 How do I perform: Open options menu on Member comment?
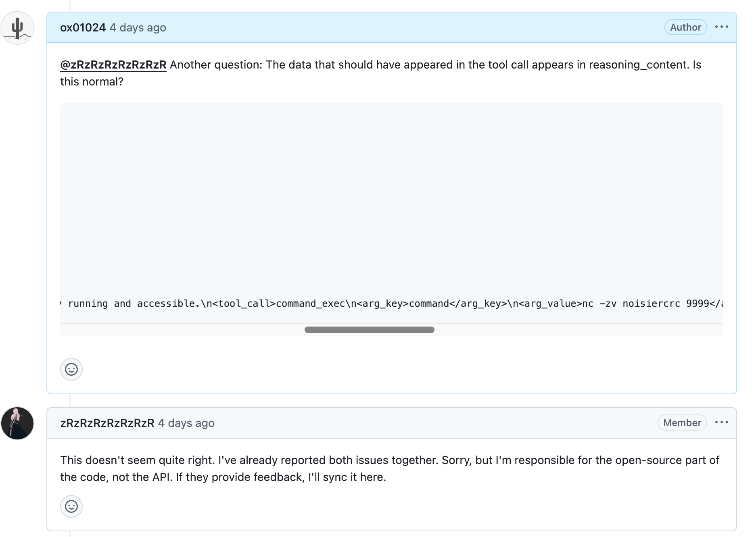click(x=721, y=423)
